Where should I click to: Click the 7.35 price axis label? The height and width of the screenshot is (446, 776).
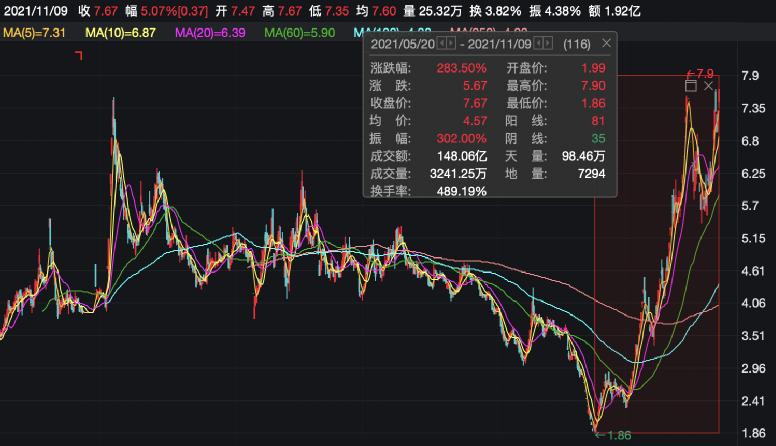pos(752,108)
